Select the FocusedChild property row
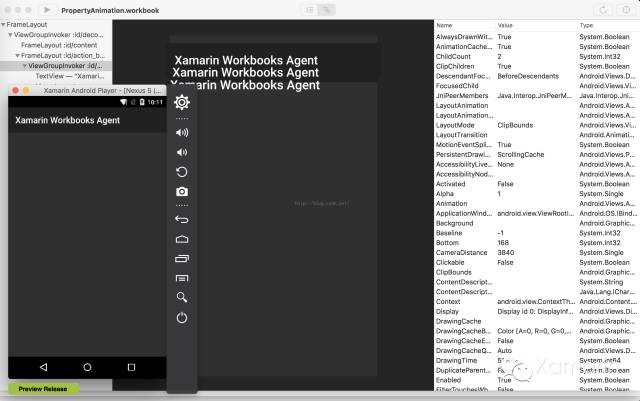The height and width of the screenshot is (401, 640). pyautogui.click(x=537, y=86)
